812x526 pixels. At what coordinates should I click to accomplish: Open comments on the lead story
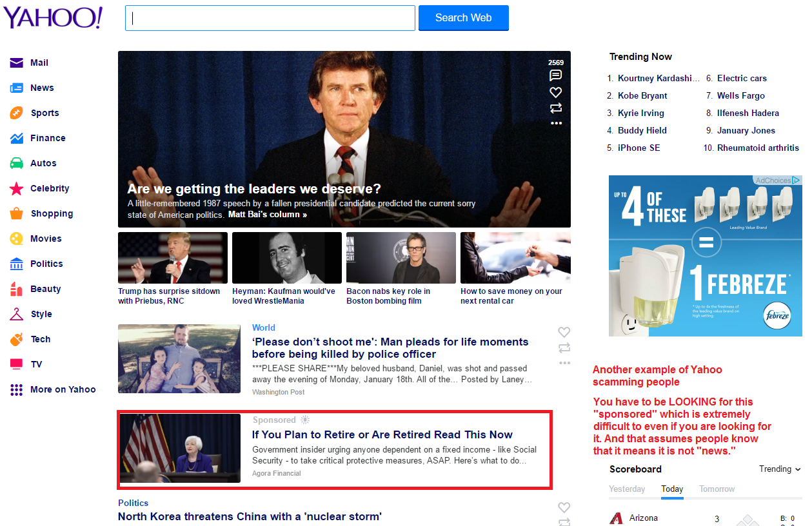tap(555, 75)
